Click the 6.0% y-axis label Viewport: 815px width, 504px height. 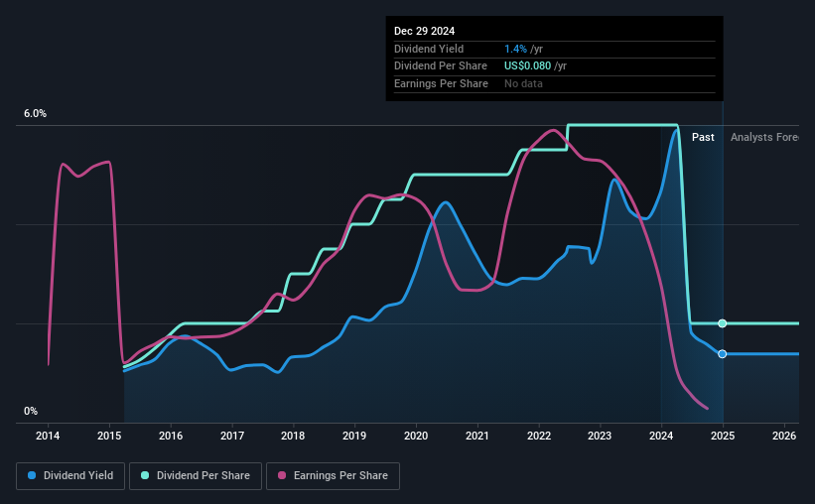(x=35, y=113)
